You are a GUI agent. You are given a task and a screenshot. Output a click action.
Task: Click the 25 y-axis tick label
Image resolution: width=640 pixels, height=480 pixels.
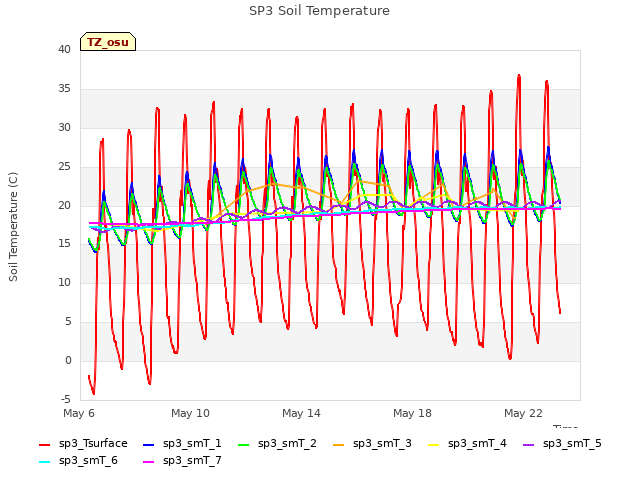(64, 167)
